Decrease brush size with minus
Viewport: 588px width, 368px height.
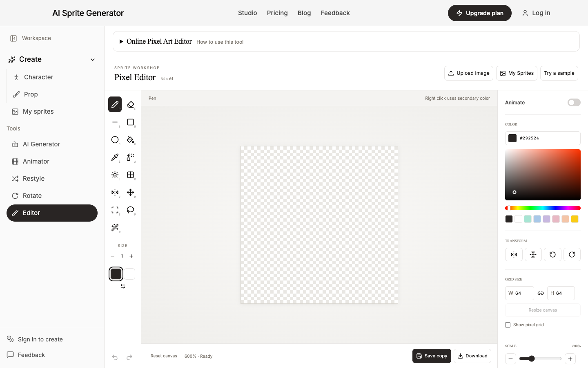pos(112,256)
